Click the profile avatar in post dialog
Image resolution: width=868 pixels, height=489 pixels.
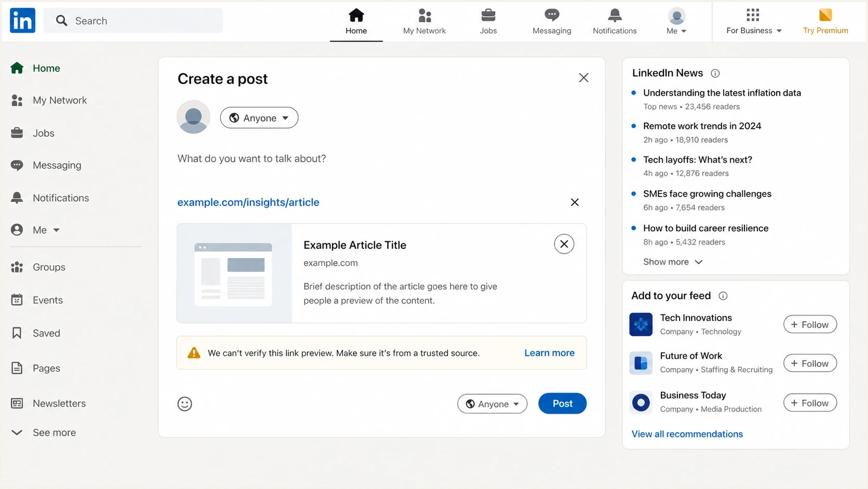(194, 117)
